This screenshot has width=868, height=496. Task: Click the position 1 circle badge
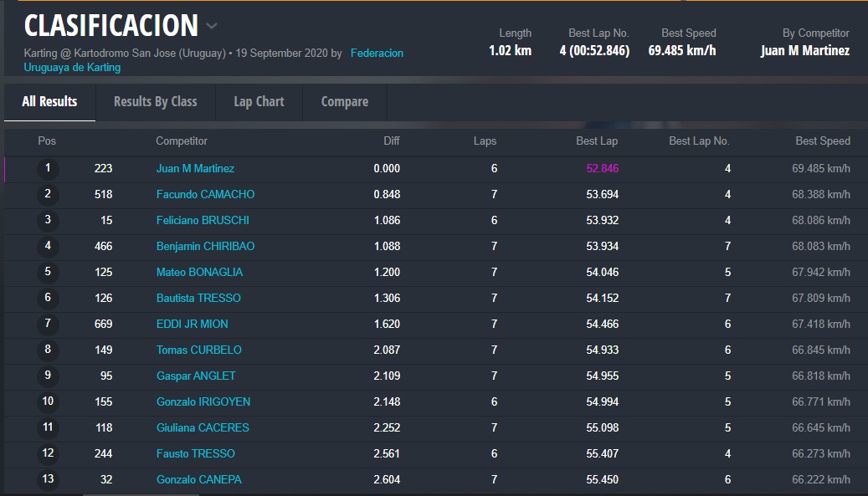[48, 168]
